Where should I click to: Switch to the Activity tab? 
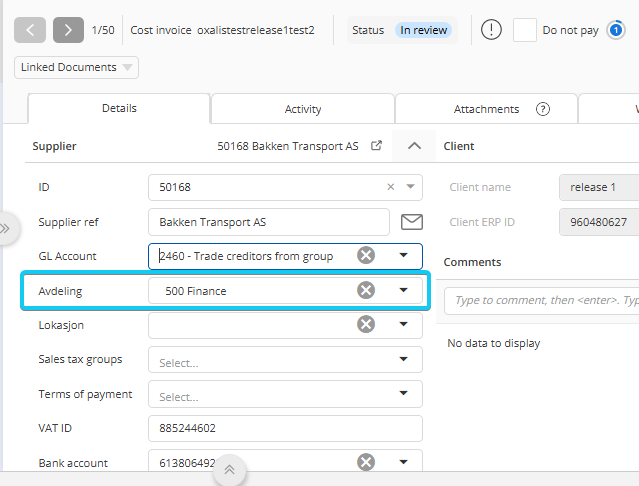tap(303, 109)
